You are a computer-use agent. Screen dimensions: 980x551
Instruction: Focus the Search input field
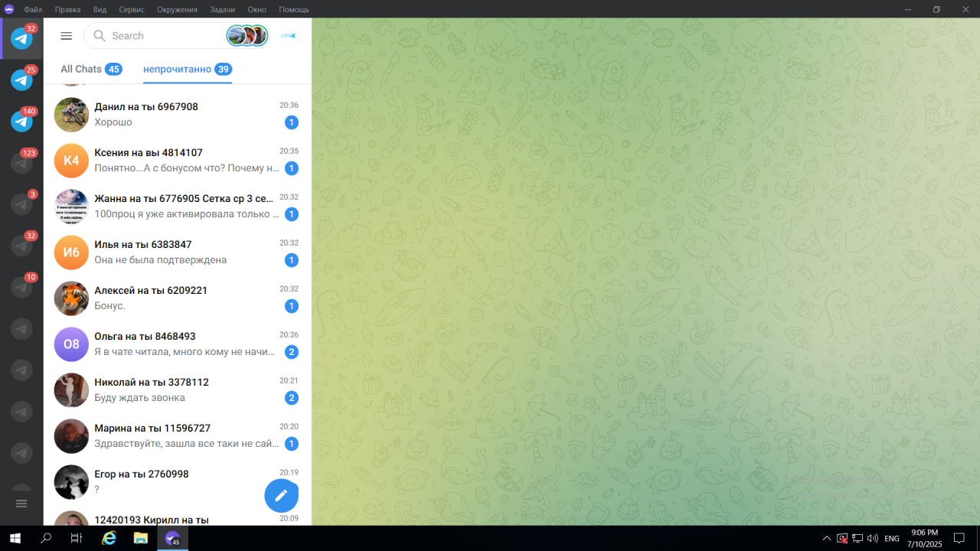tap(168, 36)
